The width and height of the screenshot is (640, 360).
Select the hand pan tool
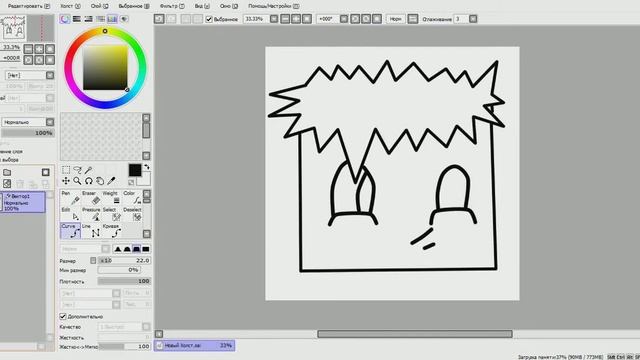100,181
